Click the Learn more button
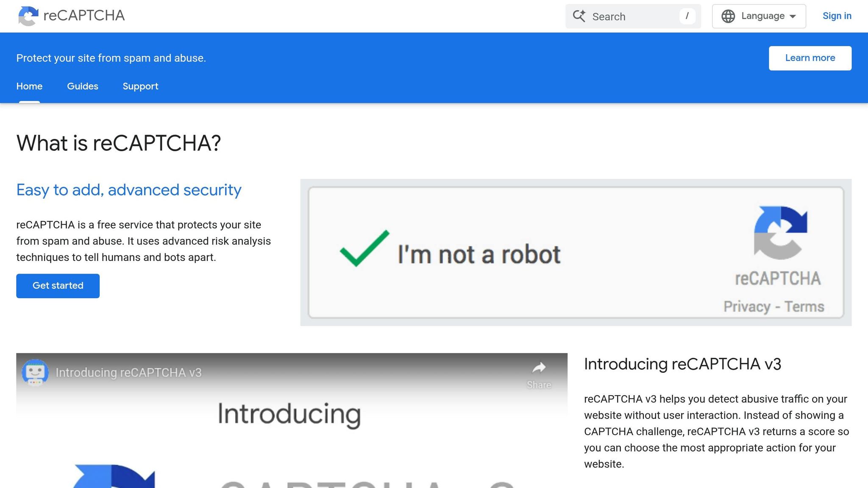The width and height of the screenshot is (868, 488). click(x=810, y=58)
